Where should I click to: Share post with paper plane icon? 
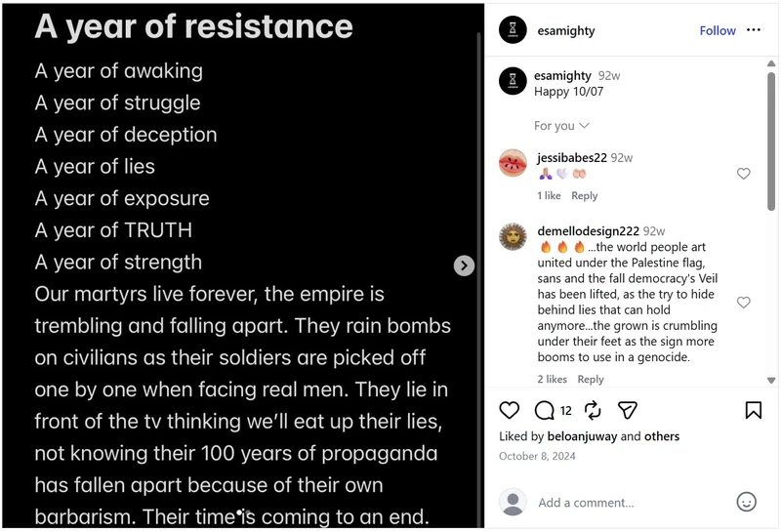pyautogui.click(x=627, y=410)
